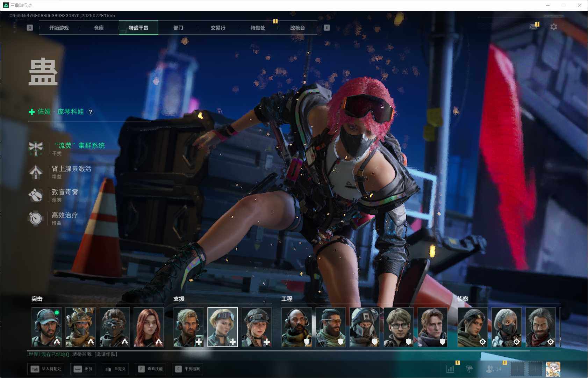Click the 突击 category heading
This screenshot has height=378, width=588.
[37, 299]
